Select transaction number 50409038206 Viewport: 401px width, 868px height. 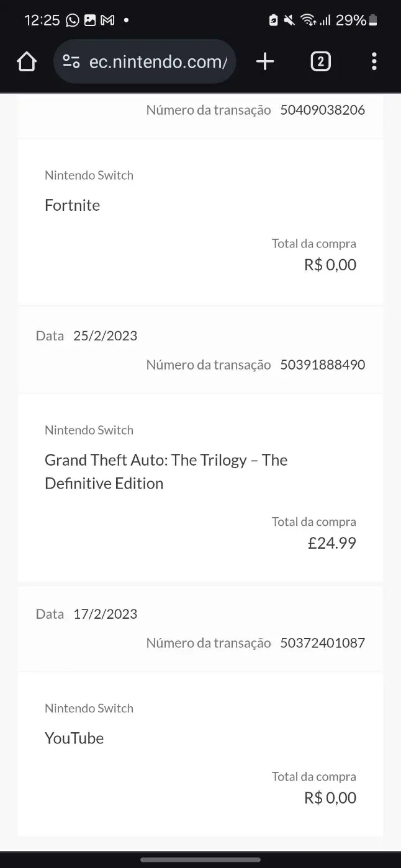click(x=322, y=110)
